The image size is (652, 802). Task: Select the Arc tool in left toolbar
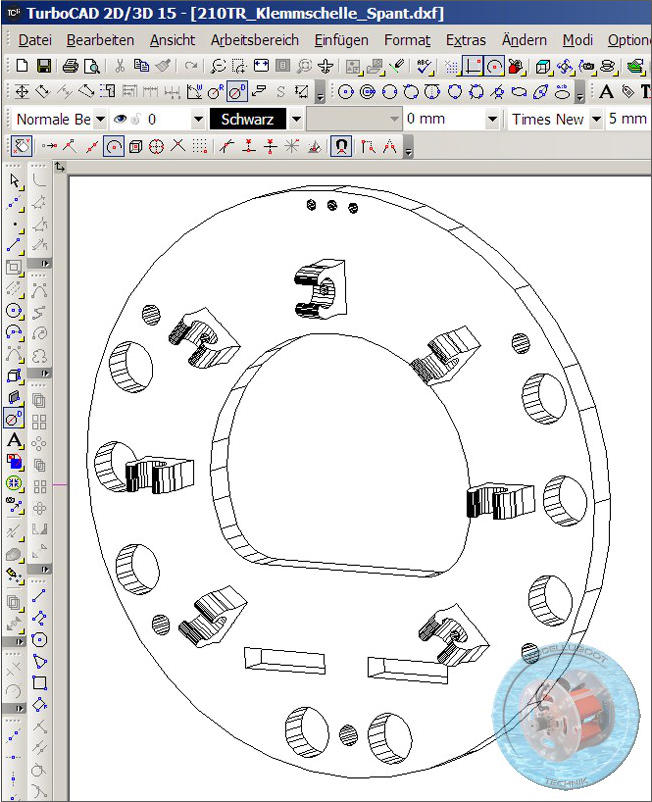coord(14,332)
